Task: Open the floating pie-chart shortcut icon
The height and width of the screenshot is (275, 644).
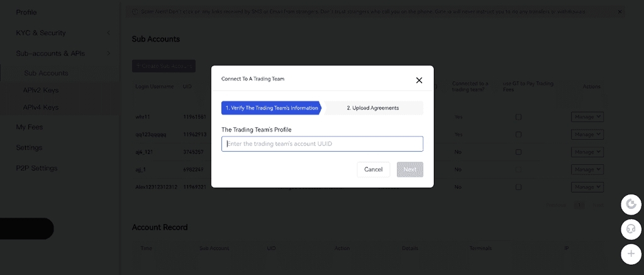Action: coord(631,203)
